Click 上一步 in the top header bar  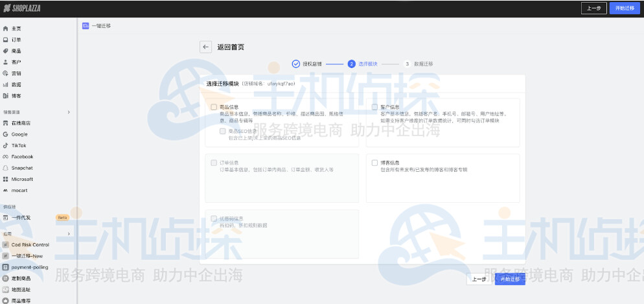(594, 8)
